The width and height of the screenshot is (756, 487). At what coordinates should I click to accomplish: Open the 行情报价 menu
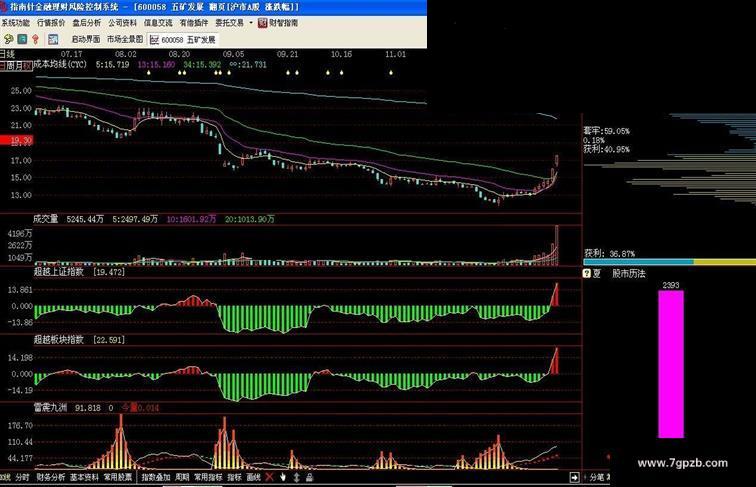click(51, 23)
